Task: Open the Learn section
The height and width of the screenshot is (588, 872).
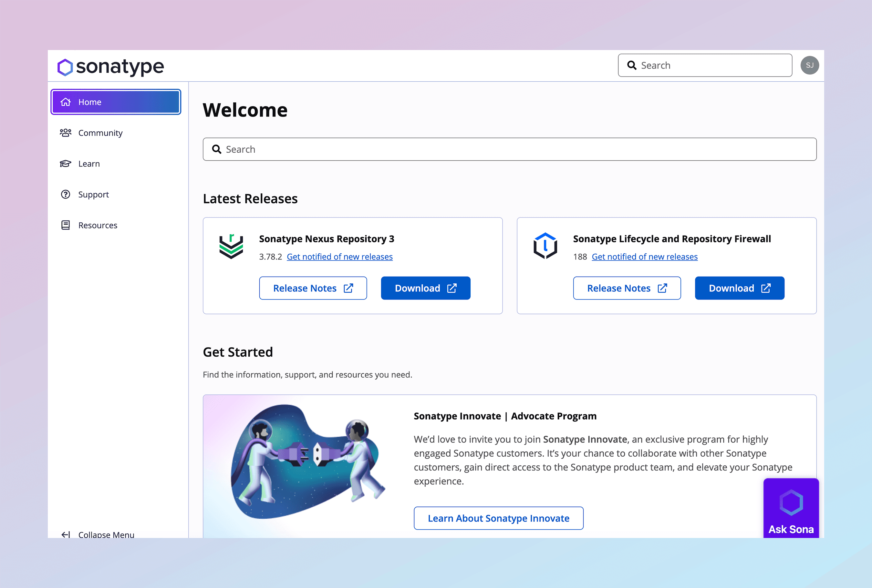Action: click(116, 164)
